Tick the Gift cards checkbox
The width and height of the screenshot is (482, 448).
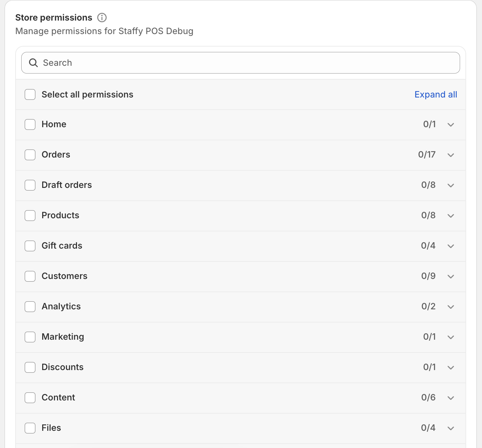30,246
